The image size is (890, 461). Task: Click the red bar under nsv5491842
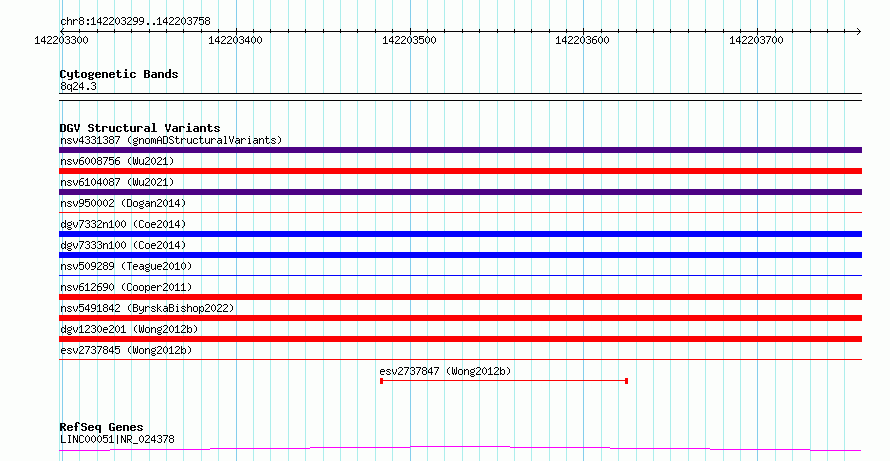point(460,318)
